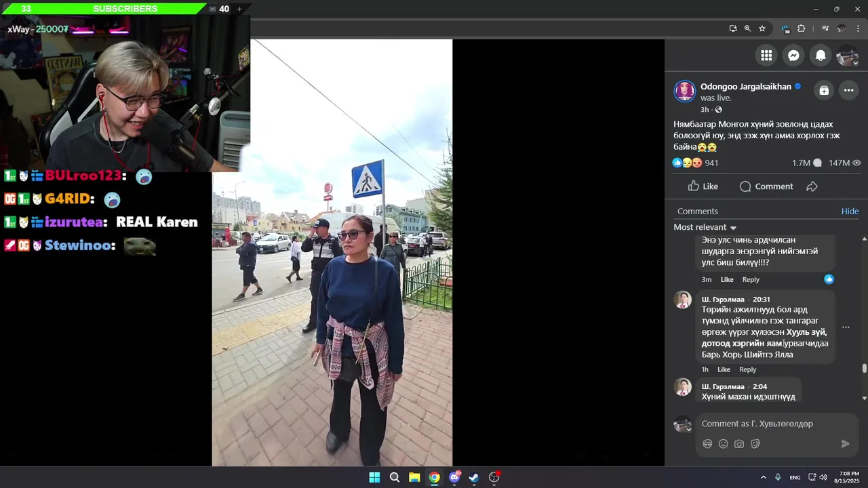This screenshot has width=868, height=488.
Task: Insert an avatar sticker in comment
Action: click(x=707, y=444)
